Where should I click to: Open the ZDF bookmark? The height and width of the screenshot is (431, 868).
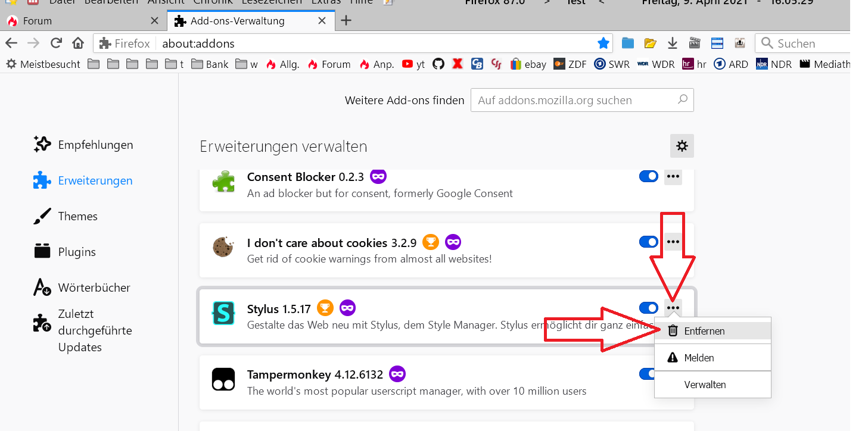[570, 64]
